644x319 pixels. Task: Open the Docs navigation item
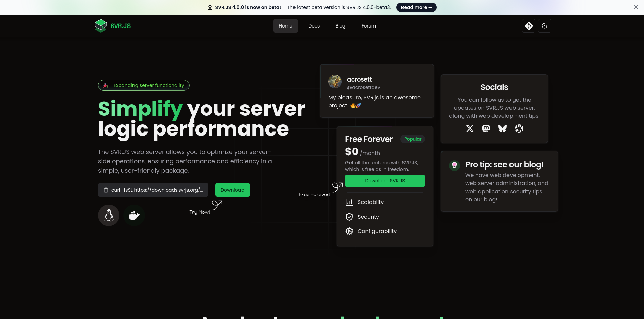pyautogui.click(x=314, y=26)
